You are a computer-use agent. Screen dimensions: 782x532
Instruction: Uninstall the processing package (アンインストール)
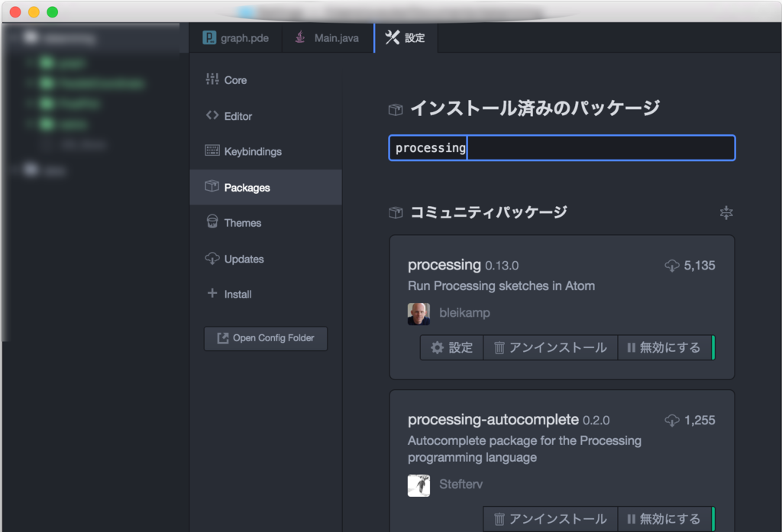pyautogui.click(x=551, y=347)
